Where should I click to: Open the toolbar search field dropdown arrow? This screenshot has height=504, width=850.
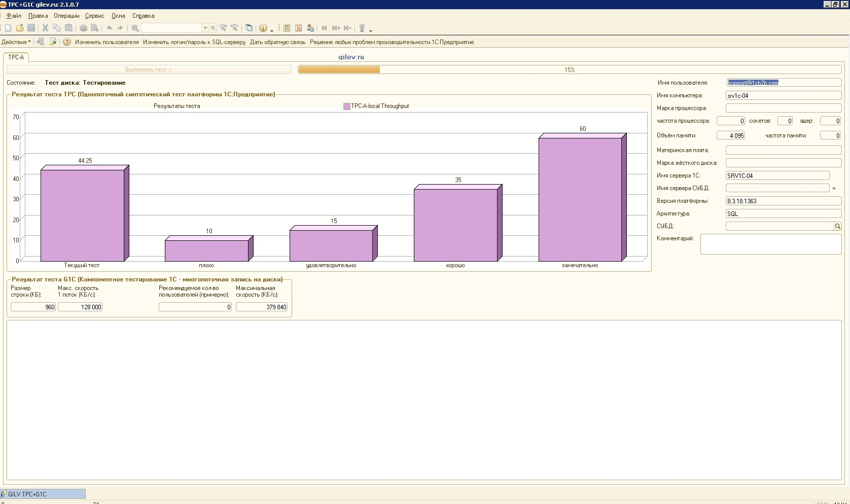205,28
